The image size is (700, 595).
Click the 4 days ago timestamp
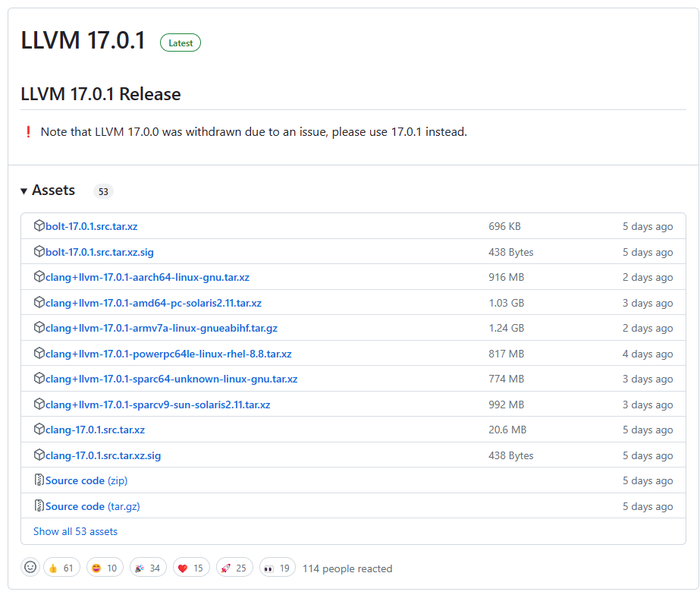(x=648, y=354)
